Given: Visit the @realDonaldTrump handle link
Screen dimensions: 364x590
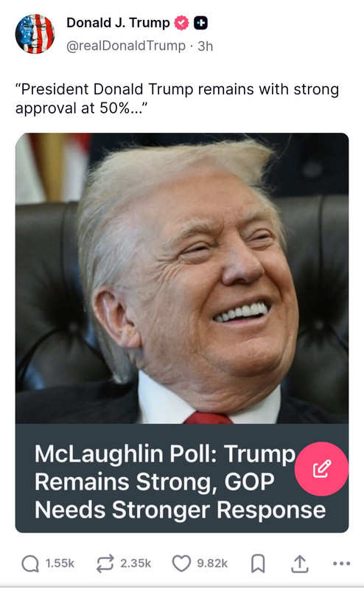Looking at the screenshot, I should click(126, 46).
